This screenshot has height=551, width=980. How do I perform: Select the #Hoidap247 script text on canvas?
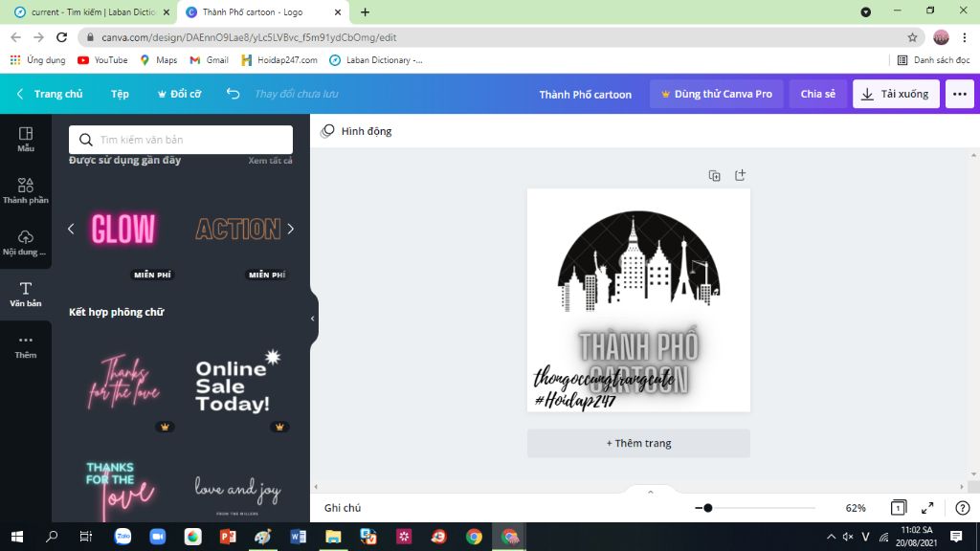pyautogui.click(x=575, y=401)
